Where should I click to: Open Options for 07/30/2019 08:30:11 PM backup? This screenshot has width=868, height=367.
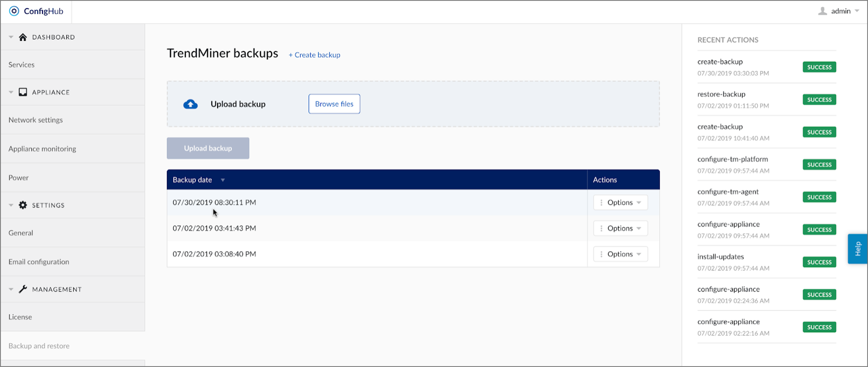click(x=621, y=203)
